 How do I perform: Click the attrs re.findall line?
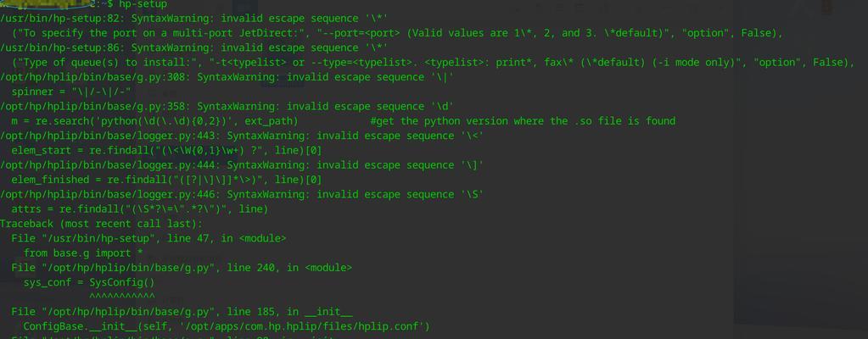point(139,209)
